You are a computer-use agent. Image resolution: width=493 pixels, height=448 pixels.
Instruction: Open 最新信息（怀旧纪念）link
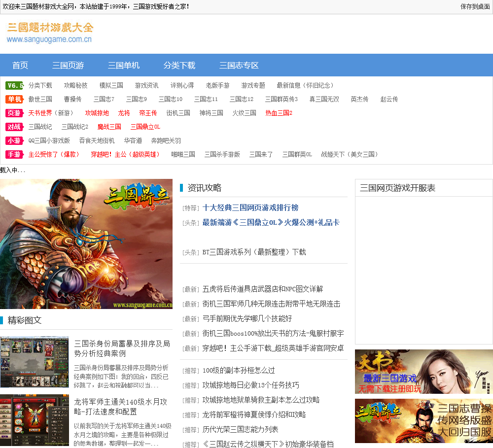[305, 86]
